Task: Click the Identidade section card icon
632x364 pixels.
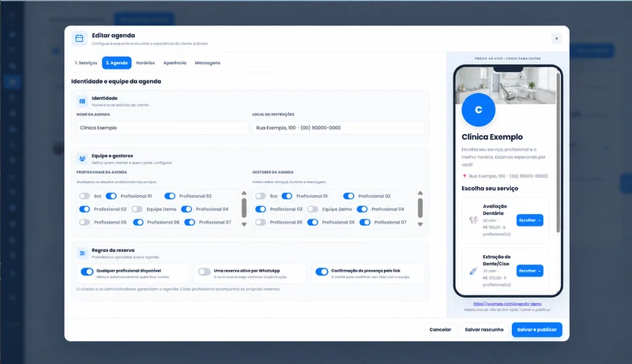Action: [x=82, y=101]
